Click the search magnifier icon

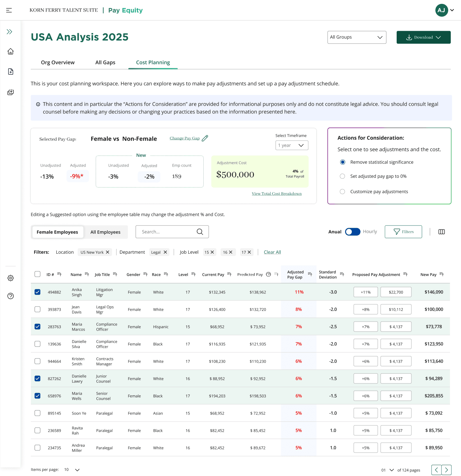point(200,232)
